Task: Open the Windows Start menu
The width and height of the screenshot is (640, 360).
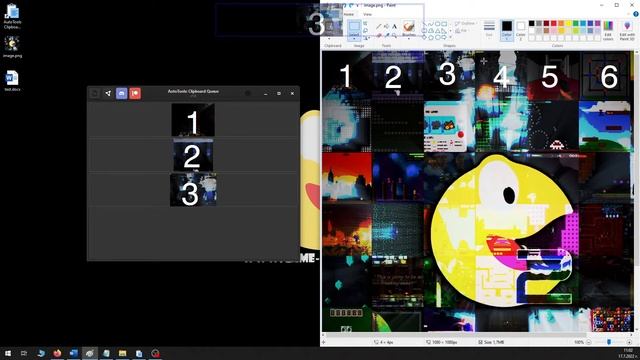Action: (x=8, y=353)
